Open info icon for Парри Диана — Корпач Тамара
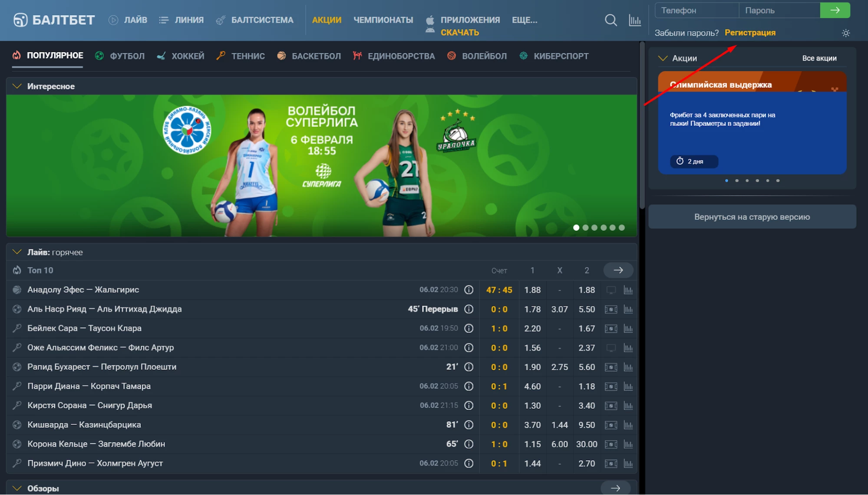The height and width of the screenshot is (495, 868). pos(469,386)
